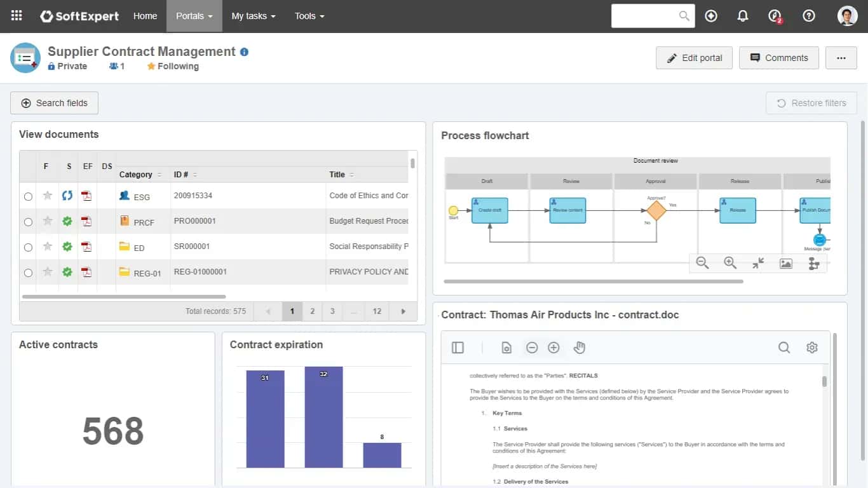
Task: Click the flowchart horizontal scrollbar
Action: pyautogui.click(x=593, y=281)
